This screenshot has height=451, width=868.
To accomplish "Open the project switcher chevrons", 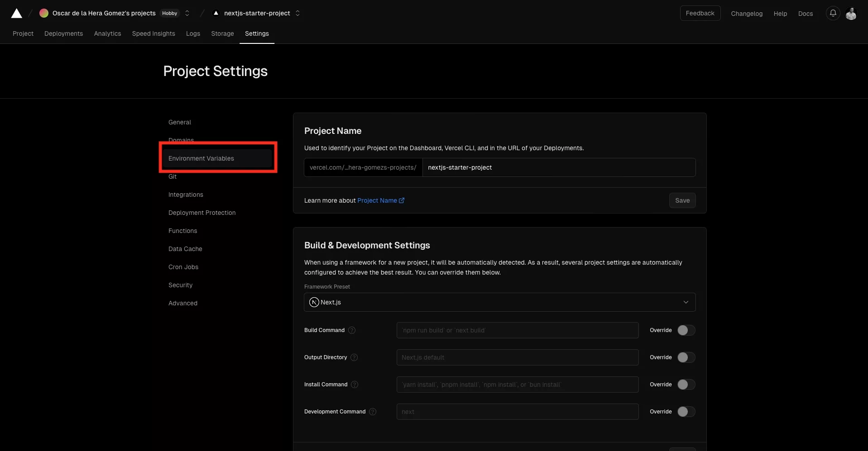I will coord(297,13).
